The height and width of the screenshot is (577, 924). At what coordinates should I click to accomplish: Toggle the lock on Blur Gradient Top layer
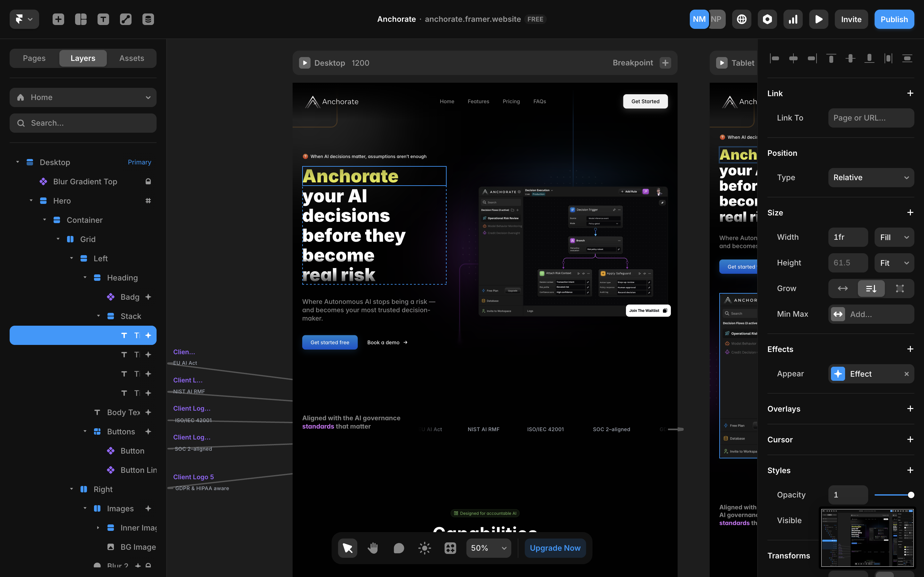coord(148,182)
